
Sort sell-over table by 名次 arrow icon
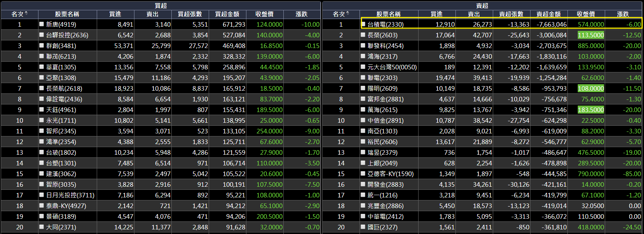tap(347, 14)
